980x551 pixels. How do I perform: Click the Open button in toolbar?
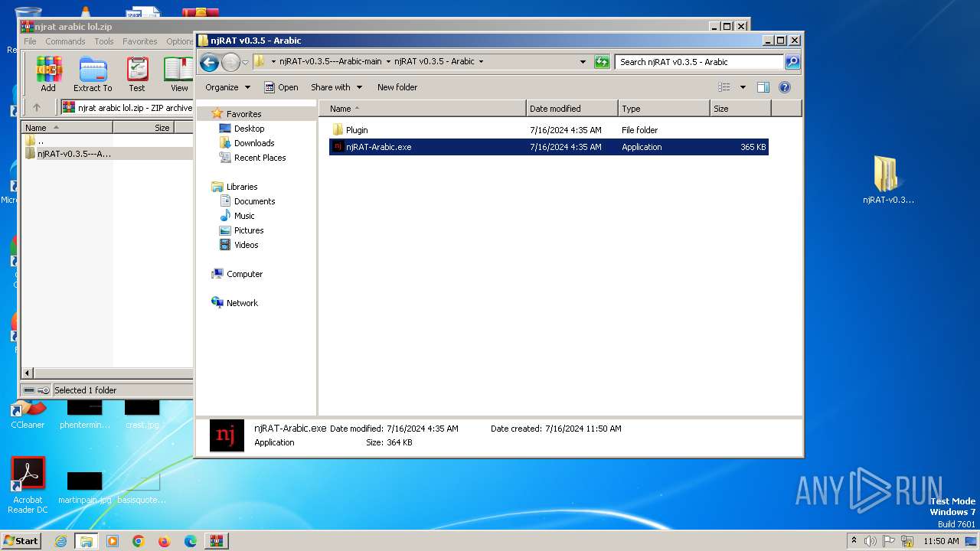point(281,87)
